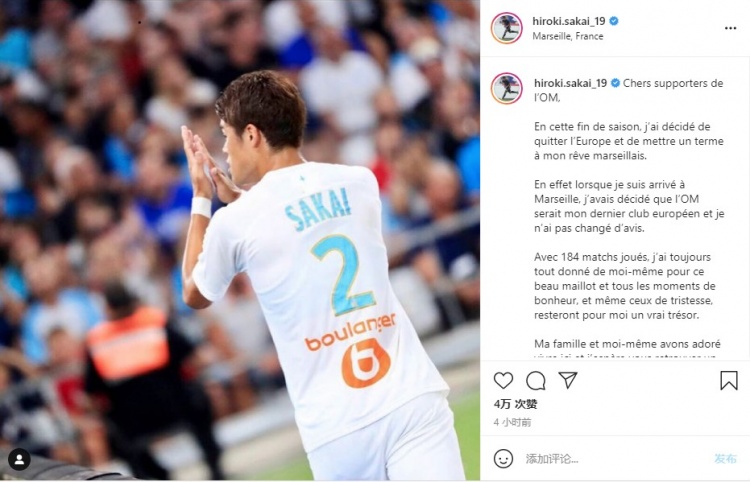The image size is (750, 482).
Task: Share the post via paper plane icon
Action: click(568, 380)
